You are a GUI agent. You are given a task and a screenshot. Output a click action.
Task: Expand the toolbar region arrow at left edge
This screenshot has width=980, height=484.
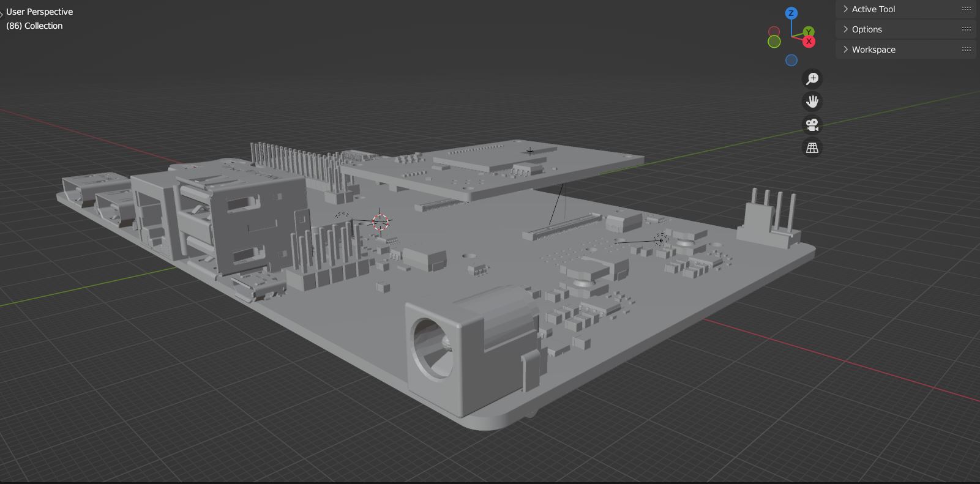(x=2, y=13)
